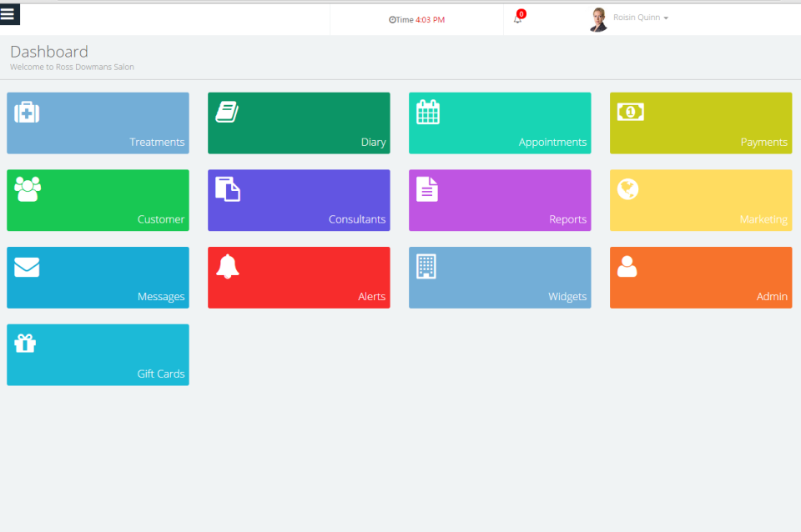This screenshot has width=801, height=532.
Task: Open the Diary tile label
Action: (374, 143)
